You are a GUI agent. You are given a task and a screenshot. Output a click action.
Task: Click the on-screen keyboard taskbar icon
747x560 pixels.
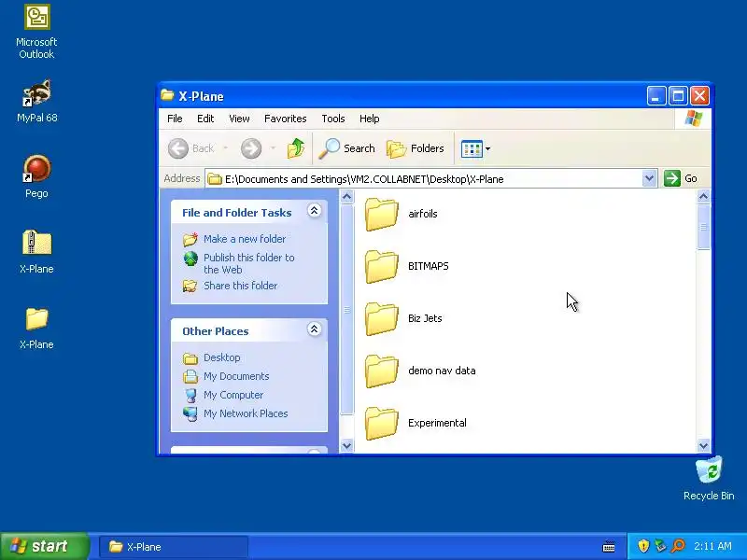609,547
